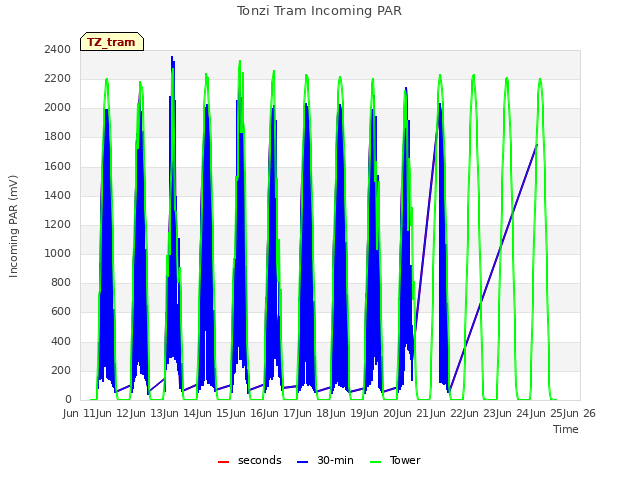Click the 400 y-axis tick value
Image resolution: width=640 pixels, height=480 pixels.
pos(61,341)
